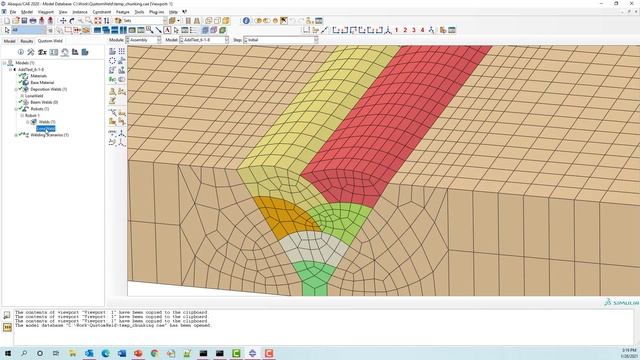Open Microsoft Edge from the taskbar

pyautogui.click(x=105, y=353)
